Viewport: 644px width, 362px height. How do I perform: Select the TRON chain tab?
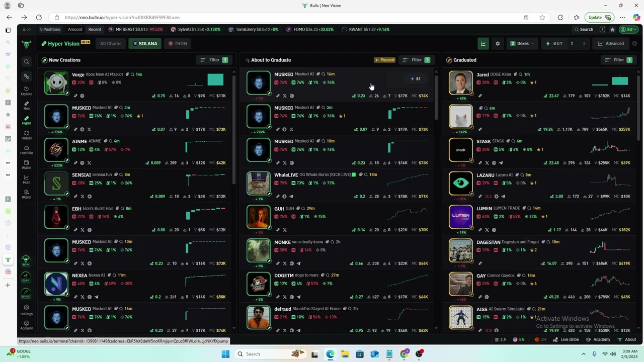click(x=178, y=44)
